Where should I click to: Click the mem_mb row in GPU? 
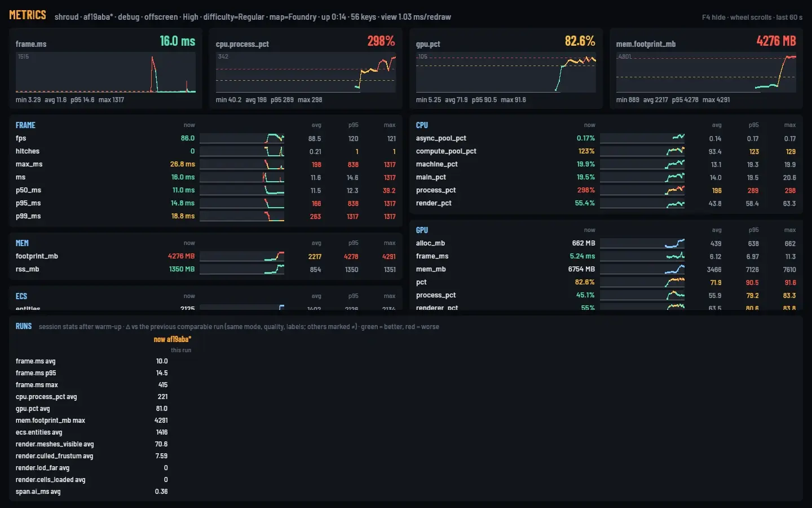[606, 269]
